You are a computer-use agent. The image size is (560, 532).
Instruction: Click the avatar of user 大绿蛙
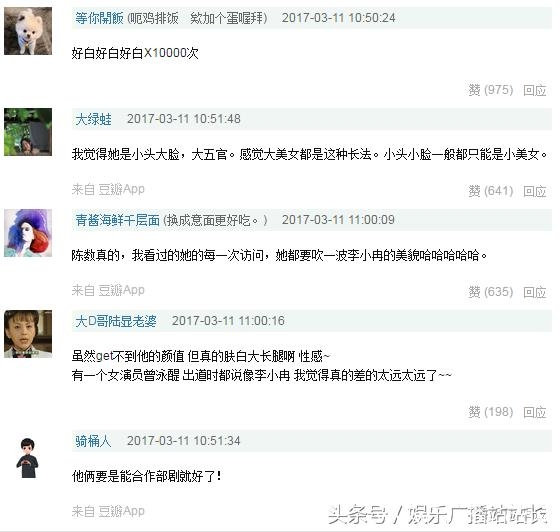click(x=28, y=132)
